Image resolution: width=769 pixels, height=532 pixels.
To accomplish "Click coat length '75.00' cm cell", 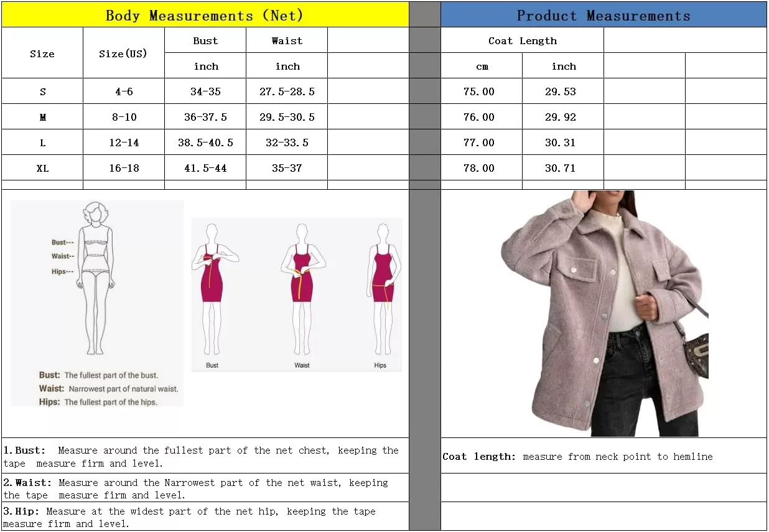I will point(482,91).
